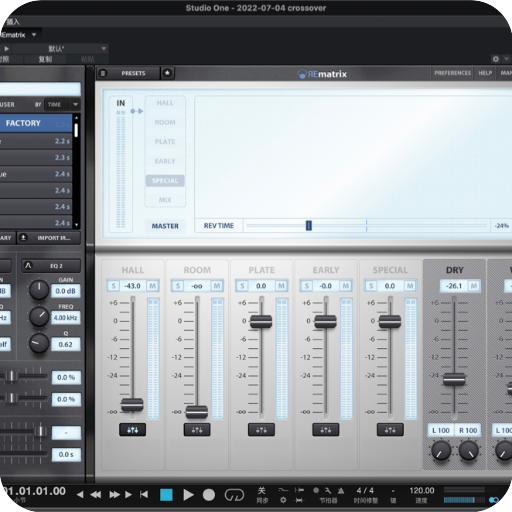Screen dimensions: 512x512
Task: Click the preset search field
Action: [40, 89]
